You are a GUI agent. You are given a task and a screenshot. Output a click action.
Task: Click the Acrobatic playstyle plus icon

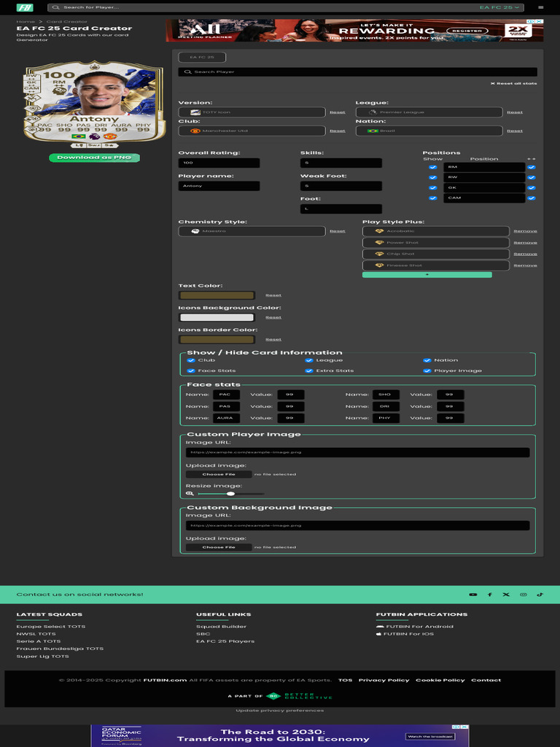(379, 231)
